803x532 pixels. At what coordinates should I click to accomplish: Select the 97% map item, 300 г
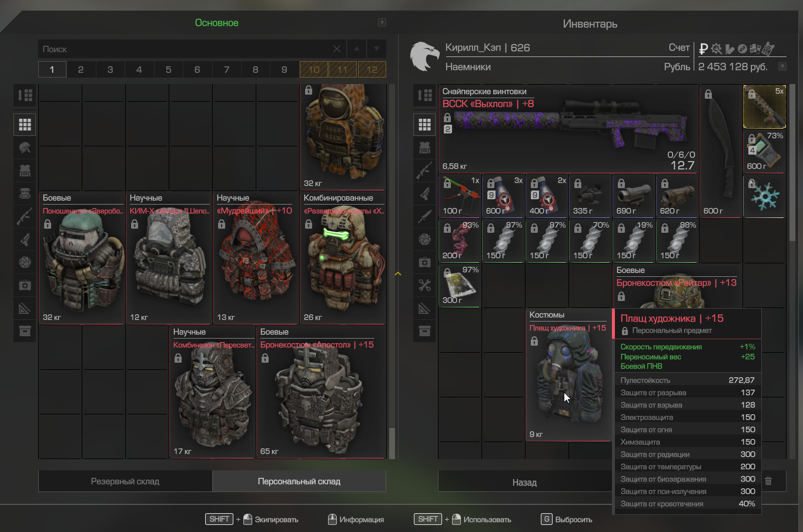pos(460,286)
